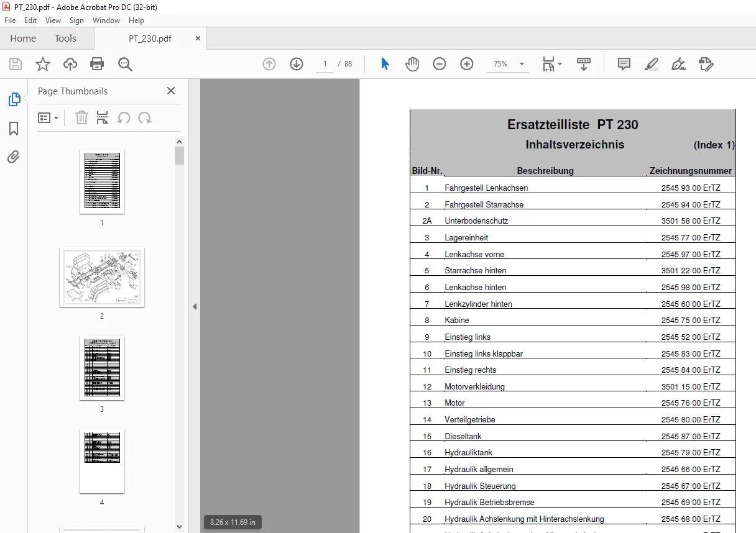This screenshot has height=533, width=756.
Task: Close the PT_230.pdf tab
Action: pos(198,39)
